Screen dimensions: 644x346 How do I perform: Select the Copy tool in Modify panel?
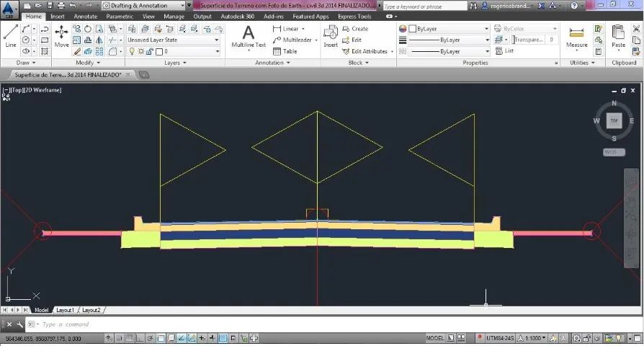77,29
